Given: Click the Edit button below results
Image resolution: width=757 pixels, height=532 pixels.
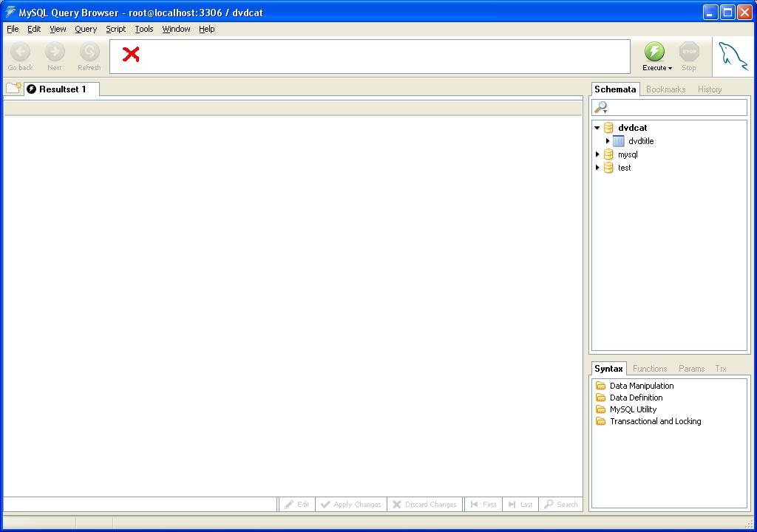Looking at the screenshot, I should (x=297, y=504).
